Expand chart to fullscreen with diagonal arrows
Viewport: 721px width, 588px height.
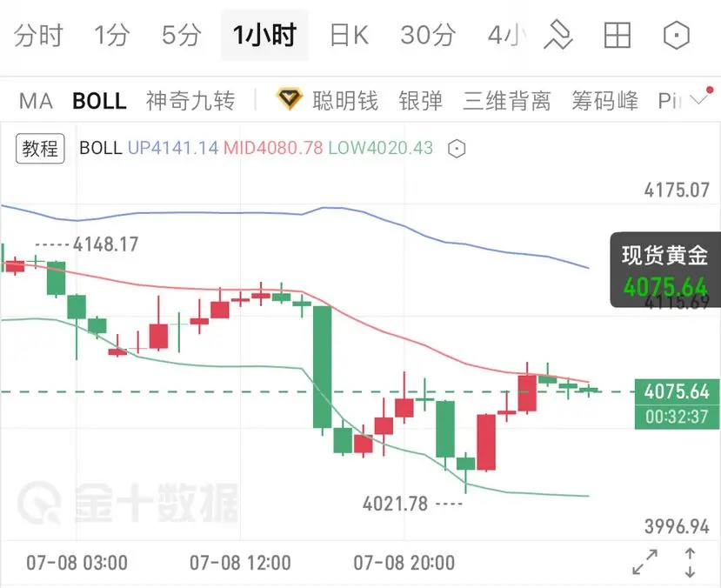tap(644, 562)
